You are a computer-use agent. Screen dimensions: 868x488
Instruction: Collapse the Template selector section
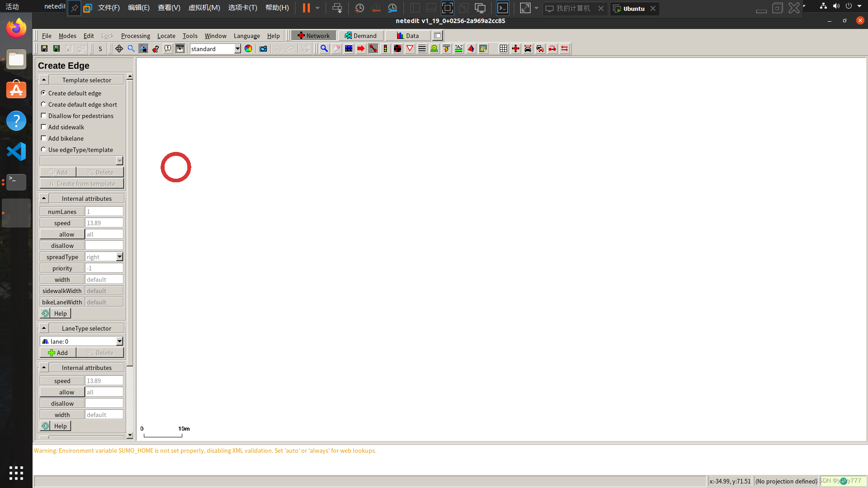pyautogui.click(x=44, y=80)
